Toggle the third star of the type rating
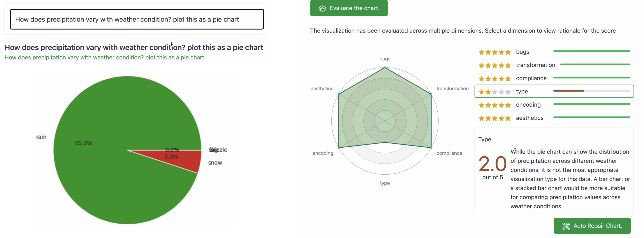This screenshot has width=644, height=238. [x=494, y=92]
